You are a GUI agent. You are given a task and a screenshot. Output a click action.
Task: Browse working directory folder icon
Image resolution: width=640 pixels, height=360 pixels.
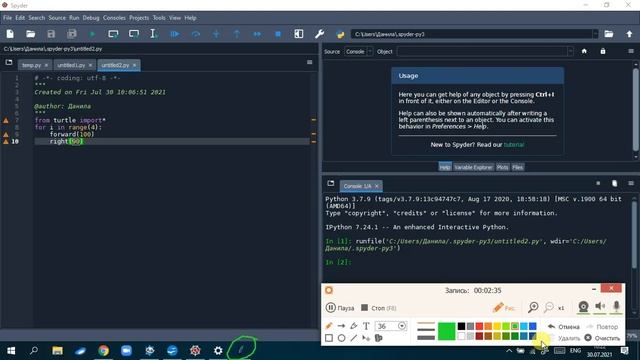609,34
